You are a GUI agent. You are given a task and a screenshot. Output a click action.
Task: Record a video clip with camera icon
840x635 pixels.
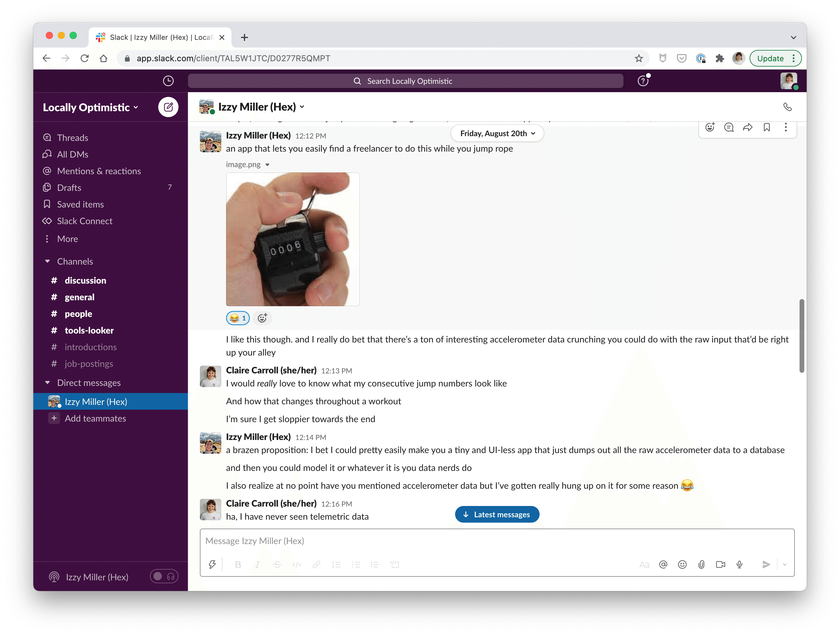tap(720, 565)
